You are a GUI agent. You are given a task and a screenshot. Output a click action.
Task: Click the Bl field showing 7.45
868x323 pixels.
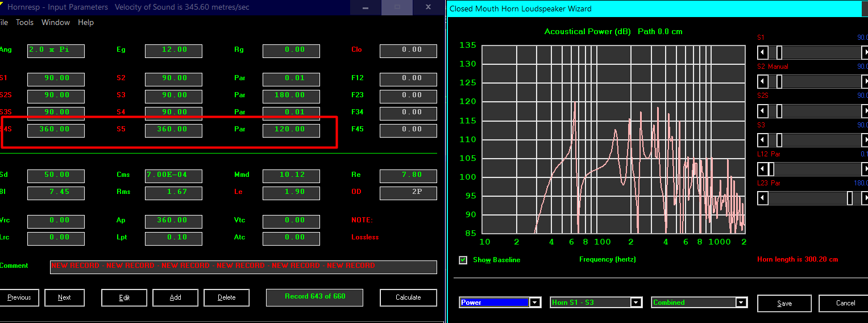56,193
